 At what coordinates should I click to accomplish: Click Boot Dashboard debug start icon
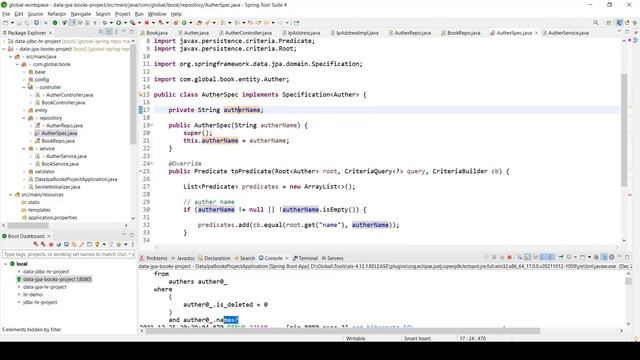tap(43, 244)
